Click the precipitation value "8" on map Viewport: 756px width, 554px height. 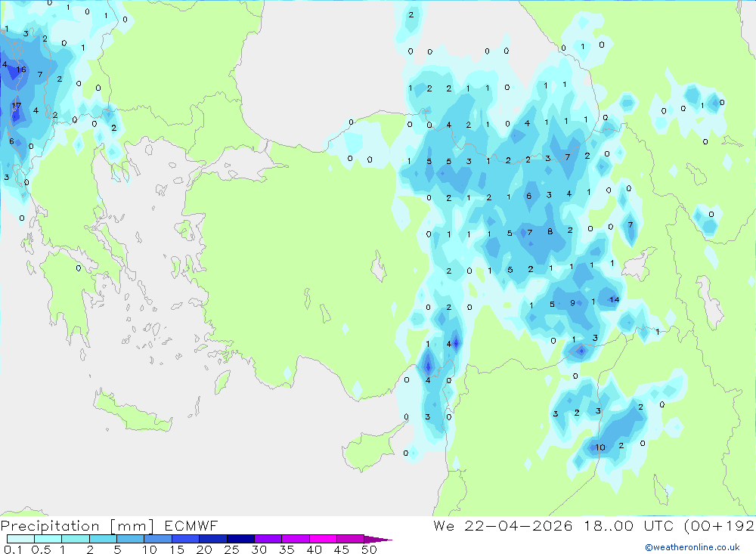pyautogui.click(x=550, y=231)
